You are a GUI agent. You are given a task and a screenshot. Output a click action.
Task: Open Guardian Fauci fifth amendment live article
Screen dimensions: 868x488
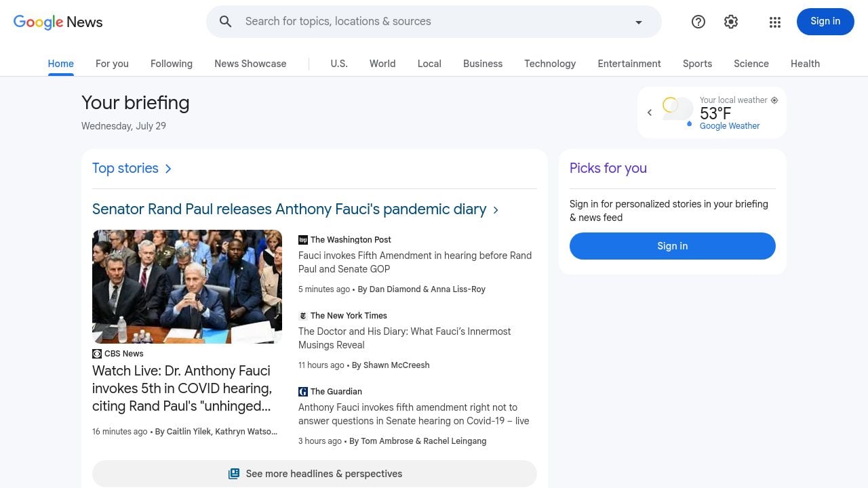click(414, 414)
